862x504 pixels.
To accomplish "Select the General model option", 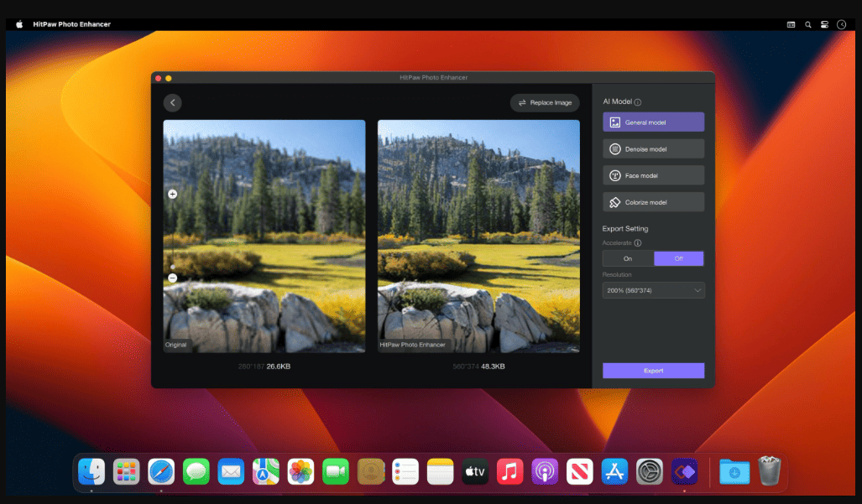I will click(x=653, y=122).
